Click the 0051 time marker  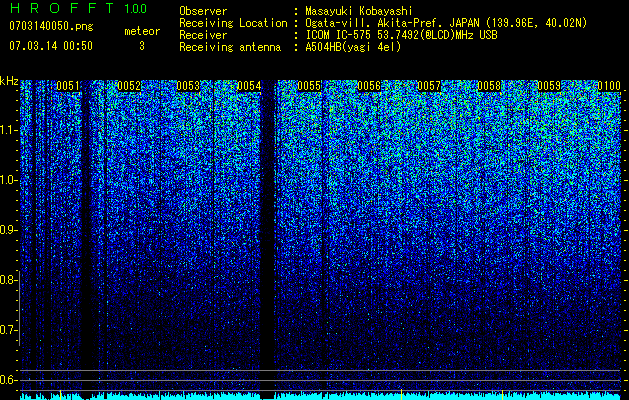point(67,86)
